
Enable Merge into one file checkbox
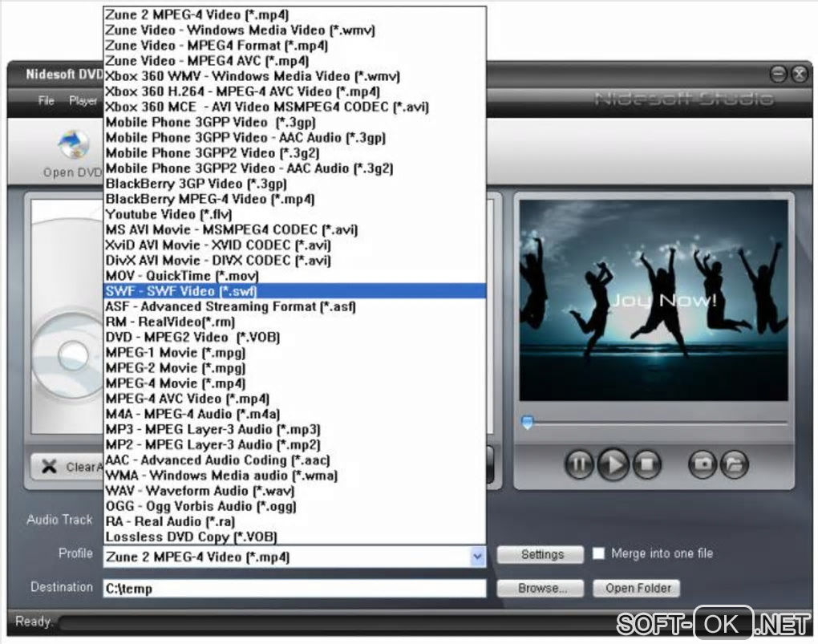pyautogui.click(x=598, y=553)
